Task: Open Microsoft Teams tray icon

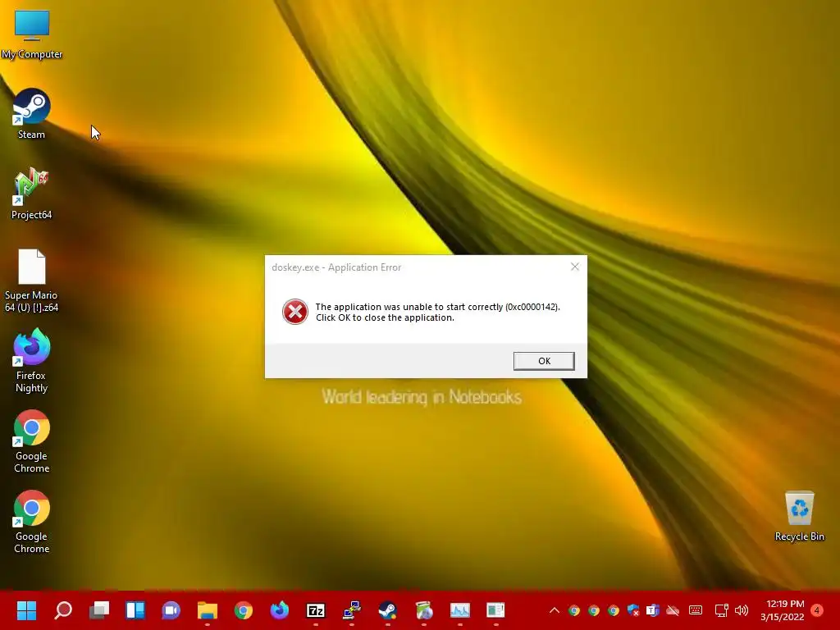Action: pos(652,610)
